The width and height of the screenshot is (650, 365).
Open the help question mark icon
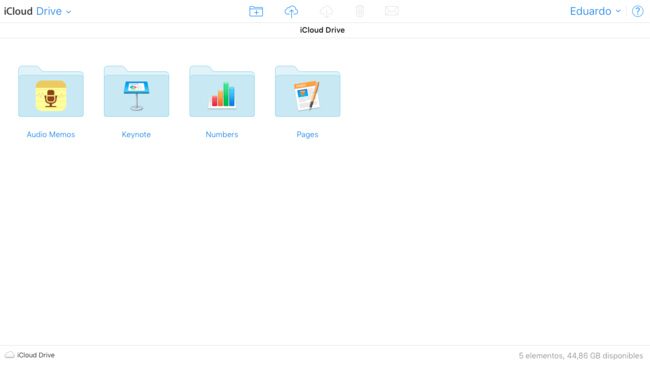pos(638,11)
